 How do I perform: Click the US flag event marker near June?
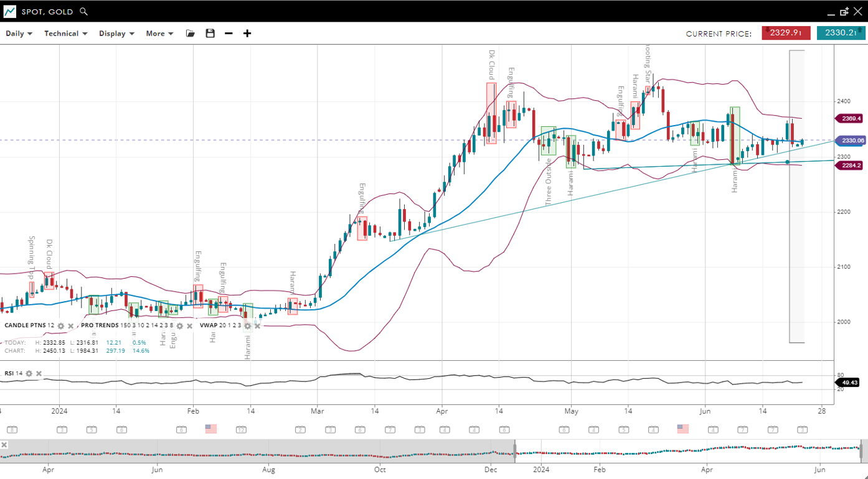click(x=683, y=429)
